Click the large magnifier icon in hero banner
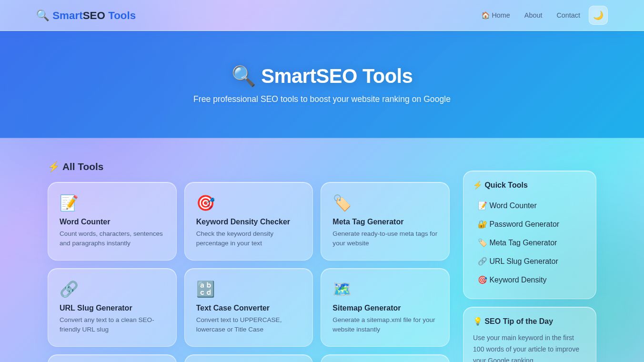 [243, 76]
